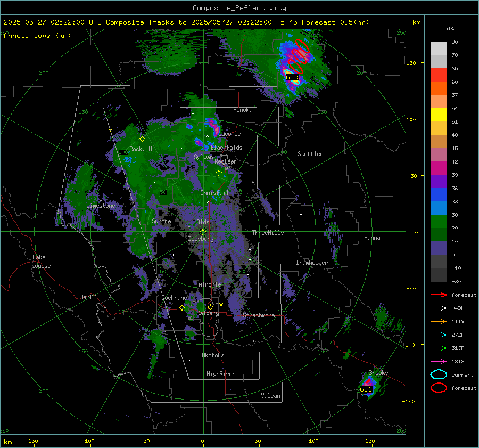Click the purple 36 dBZ color swatch

tap(439, 182)
